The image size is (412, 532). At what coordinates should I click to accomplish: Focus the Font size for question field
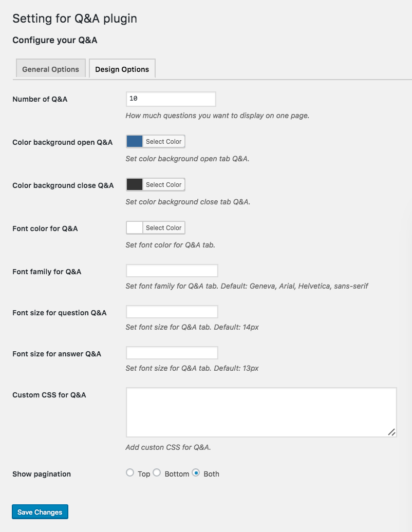point(172,312)
